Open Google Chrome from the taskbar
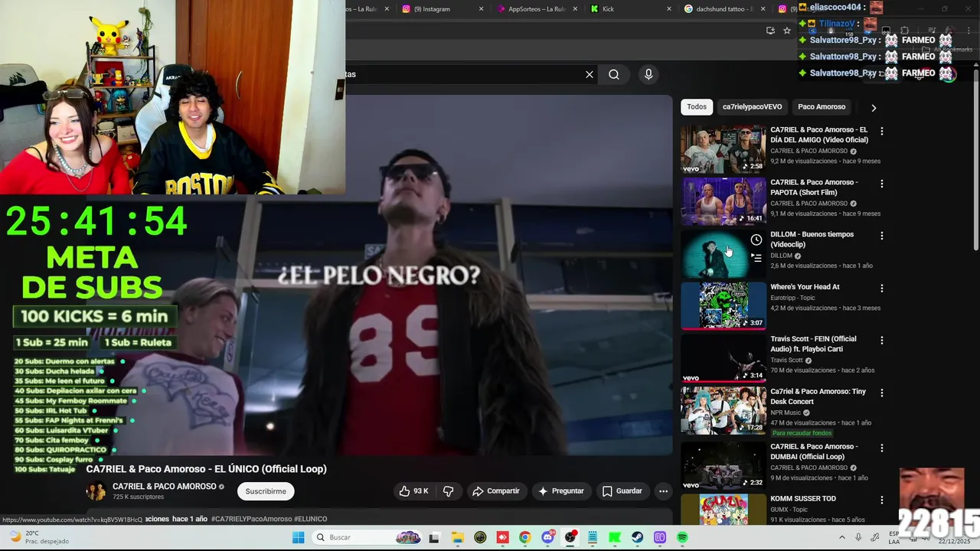 (524, 537)
